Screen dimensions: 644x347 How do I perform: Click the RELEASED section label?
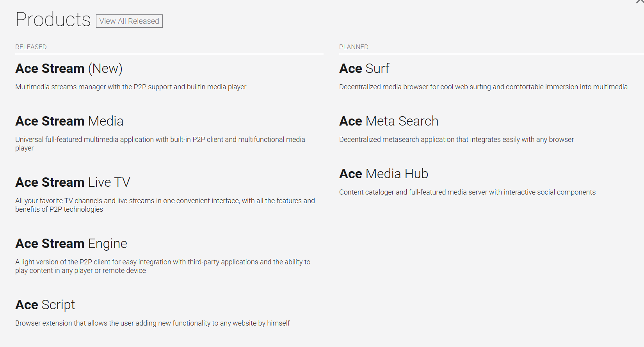tap(31, 47)
